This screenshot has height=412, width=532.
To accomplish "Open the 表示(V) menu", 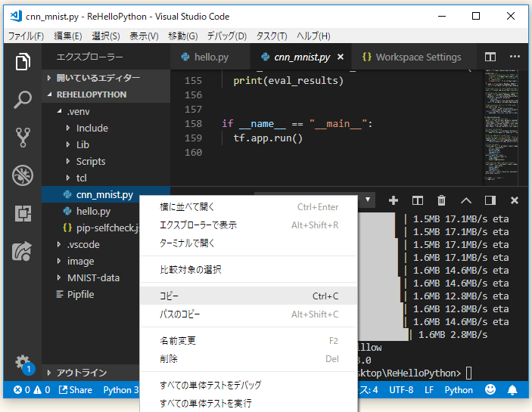I will coord(144,36).
